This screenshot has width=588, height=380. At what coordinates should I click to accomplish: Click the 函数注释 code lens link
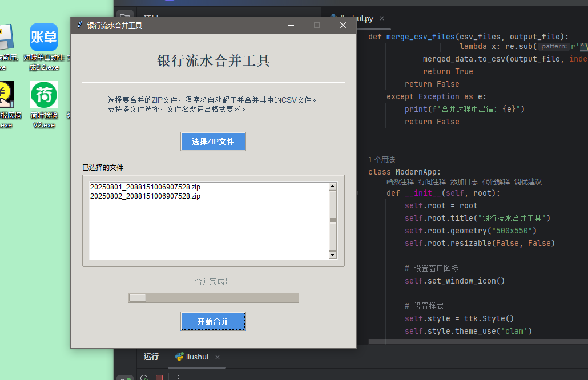(x=400, y=182)
